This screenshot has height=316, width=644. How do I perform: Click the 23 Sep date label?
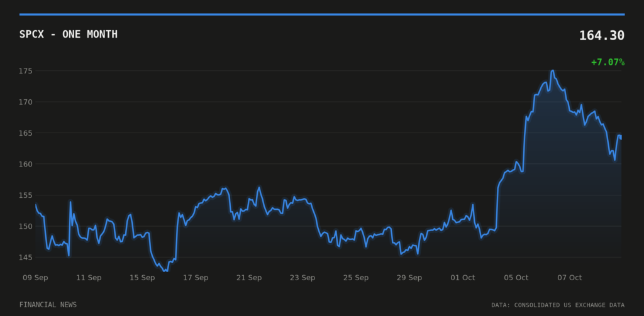303,278
